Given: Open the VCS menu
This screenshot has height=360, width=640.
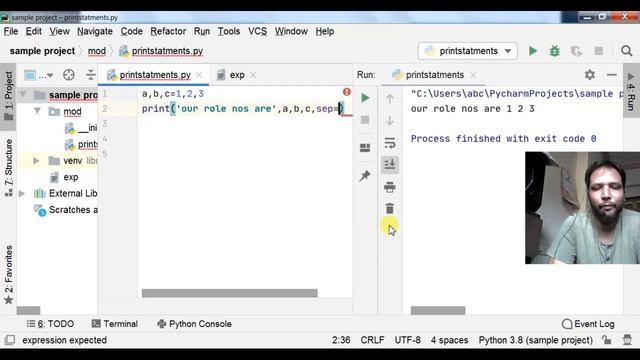Looking at the screenshot, I should pyautogui.click(x=258, y=31).
